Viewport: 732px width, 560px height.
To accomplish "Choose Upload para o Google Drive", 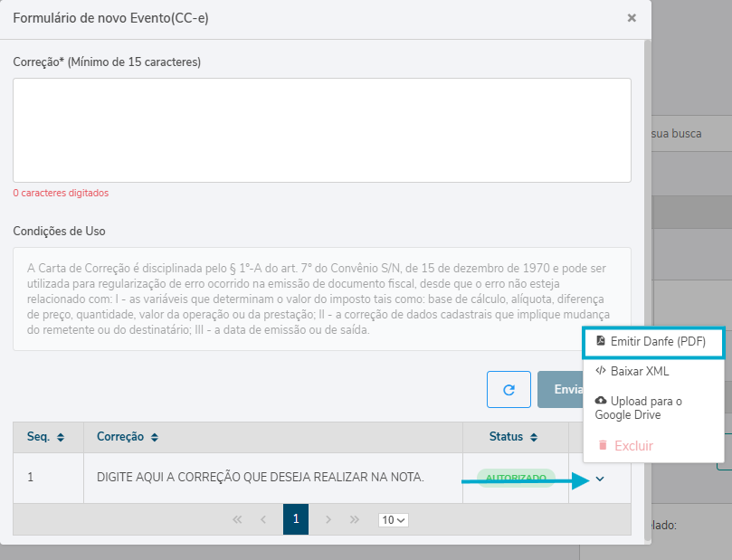I will [645, 408].
